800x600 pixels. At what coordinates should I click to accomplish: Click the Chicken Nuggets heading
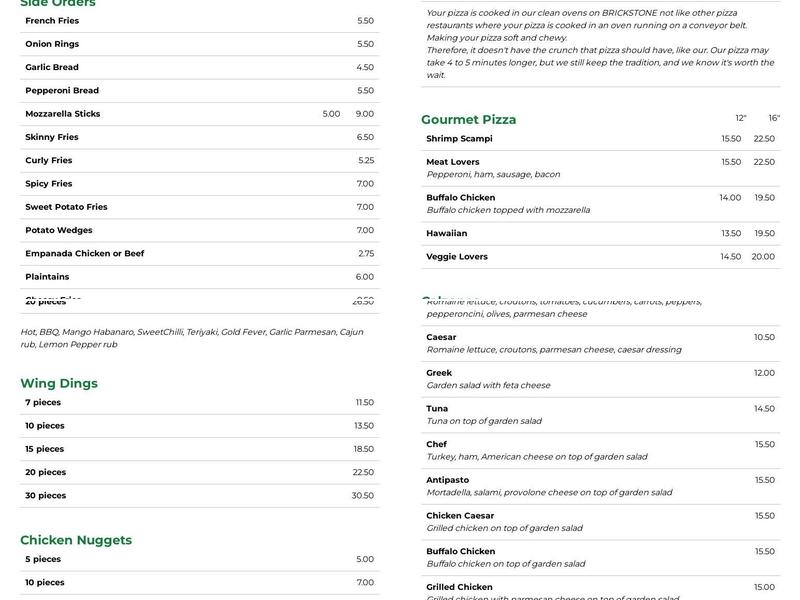(x=76, y=540)
